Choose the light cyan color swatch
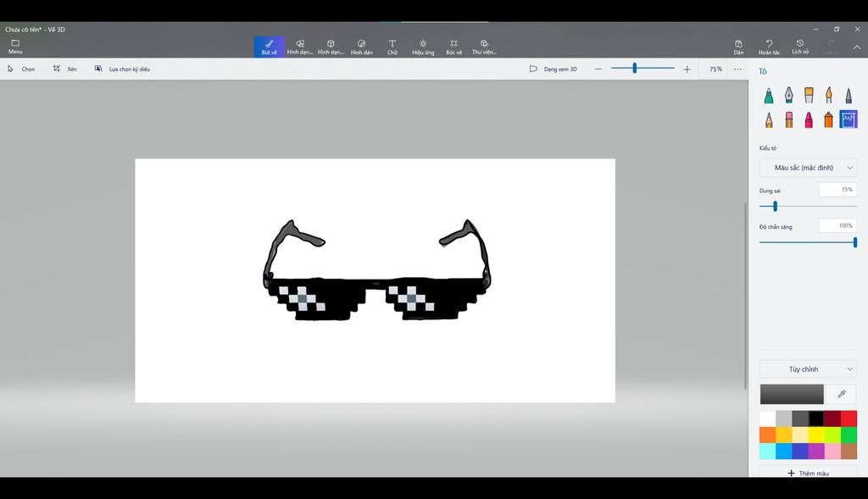 coord(767,452)
